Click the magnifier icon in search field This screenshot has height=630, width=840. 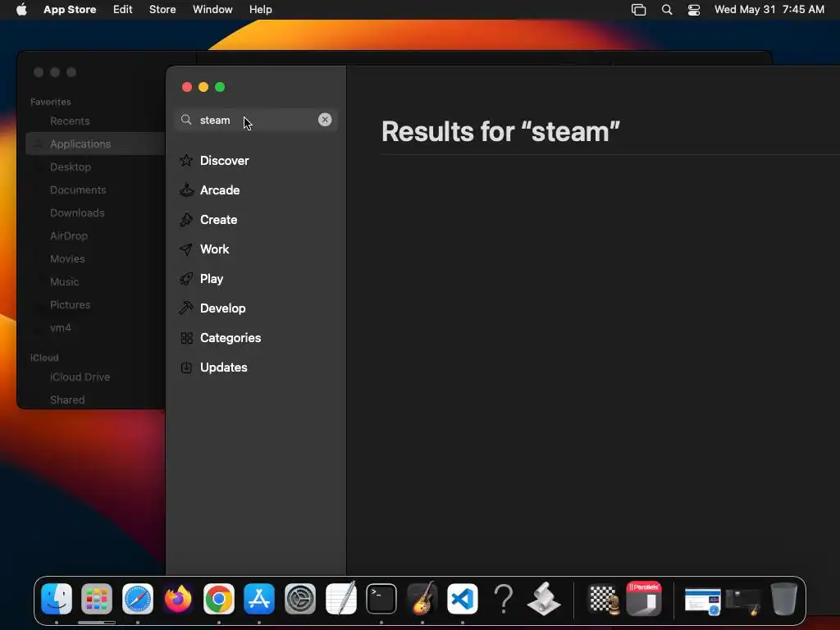(186, 120)
